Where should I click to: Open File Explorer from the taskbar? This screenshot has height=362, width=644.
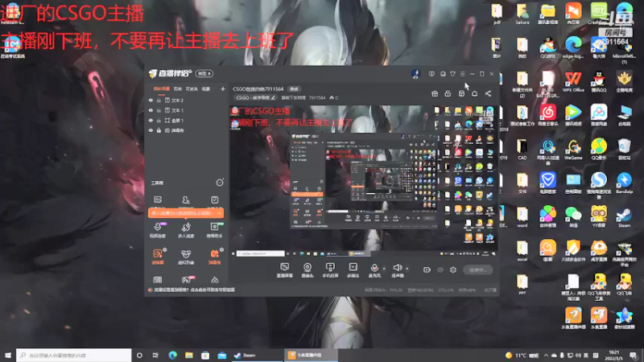(x=189, y=355)
